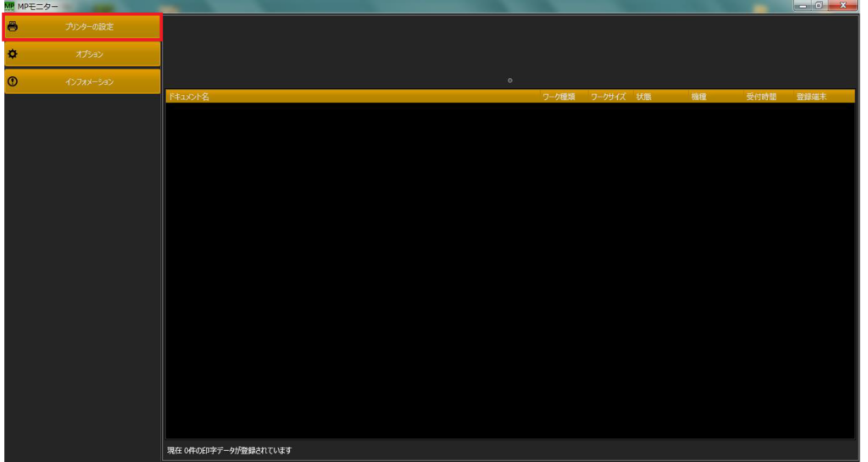Screen dimensions: 868x462
Task: Open プリンターの設定 button label
Action: [x=89, y=27]
